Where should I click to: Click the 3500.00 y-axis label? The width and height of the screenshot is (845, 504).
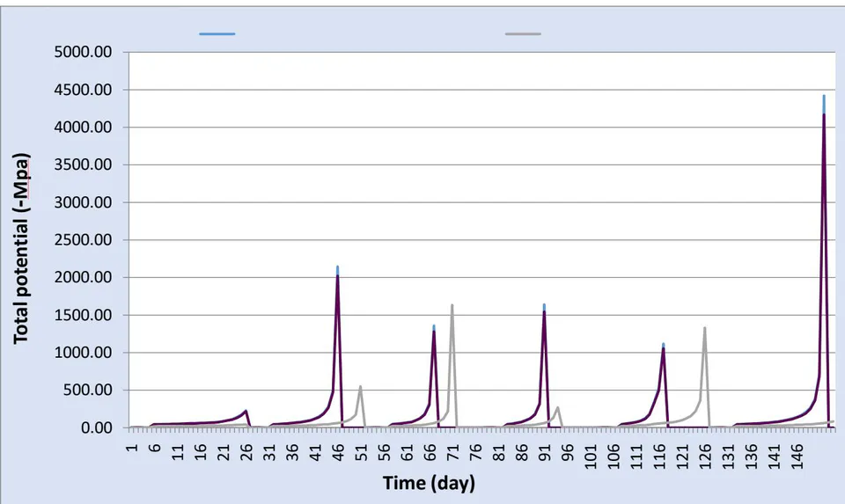tap(83, 164)
